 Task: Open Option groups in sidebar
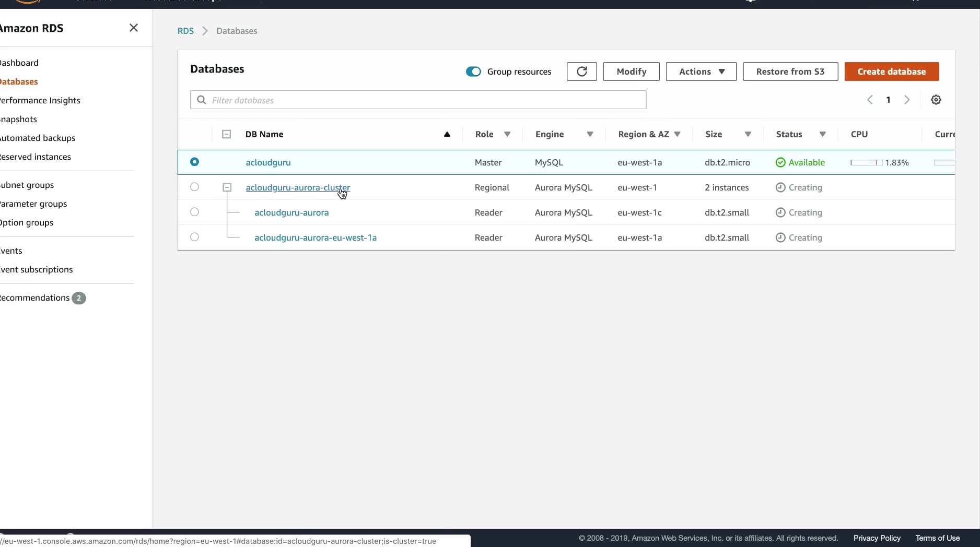click(27, 222)
